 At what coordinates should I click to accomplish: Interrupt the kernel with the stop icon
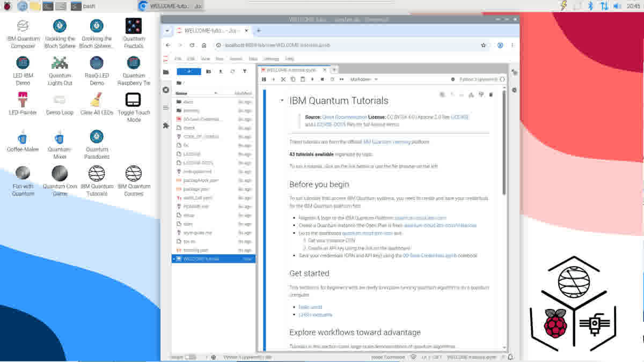tap(323, 79)
